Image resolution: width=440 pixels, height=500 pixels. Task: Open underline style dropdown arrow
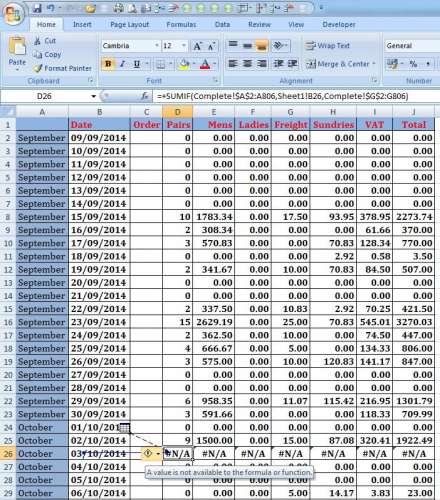147,64
